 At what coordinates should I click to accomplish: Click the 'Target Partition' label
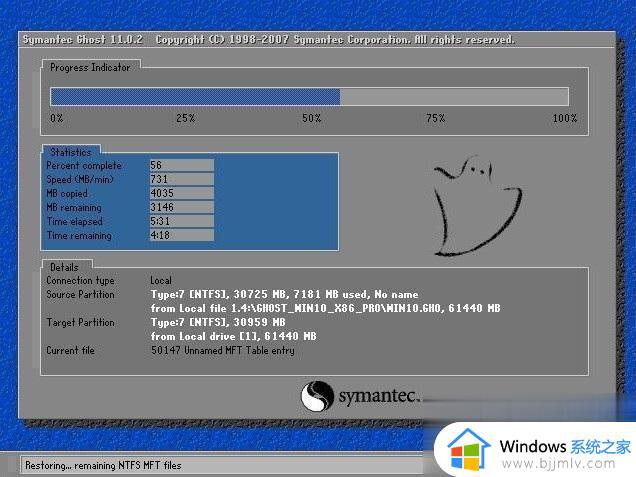[80, 322]
